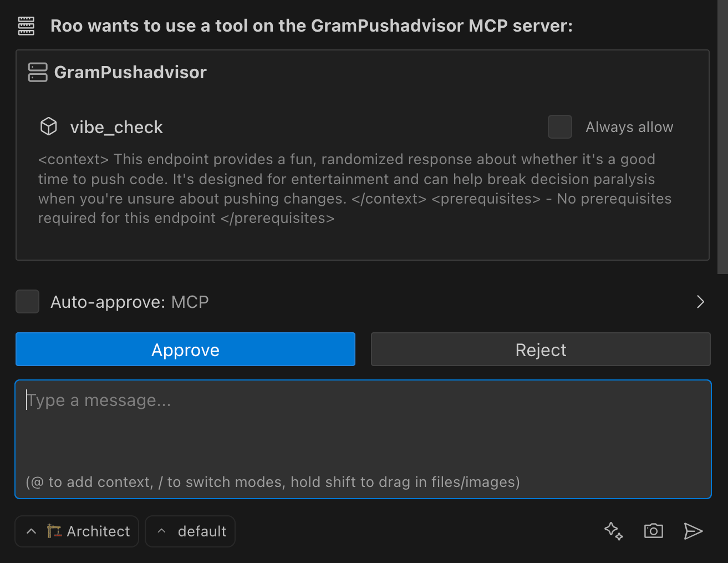The image size is (728, 563).
Task: Click the vertical scrollbar of the chat panel
Action: coord(722,137)
